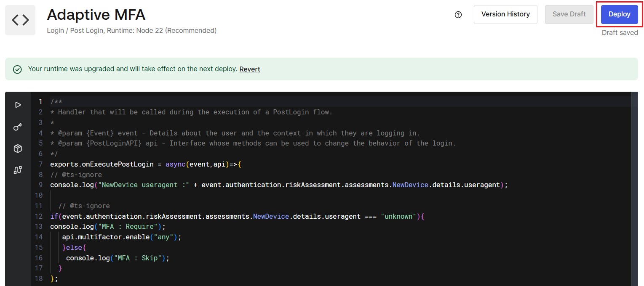
Task: Click the code brackets icon beside the title
Action: [20, 20]
